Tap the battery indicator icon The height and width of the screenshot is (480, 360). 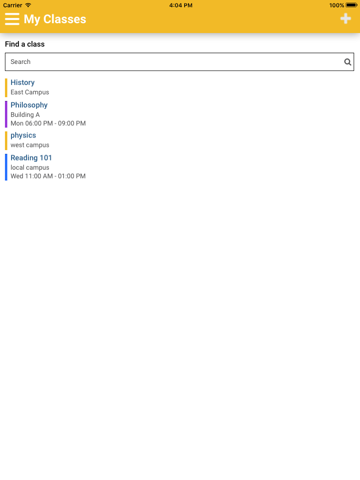tap(351, 5)
